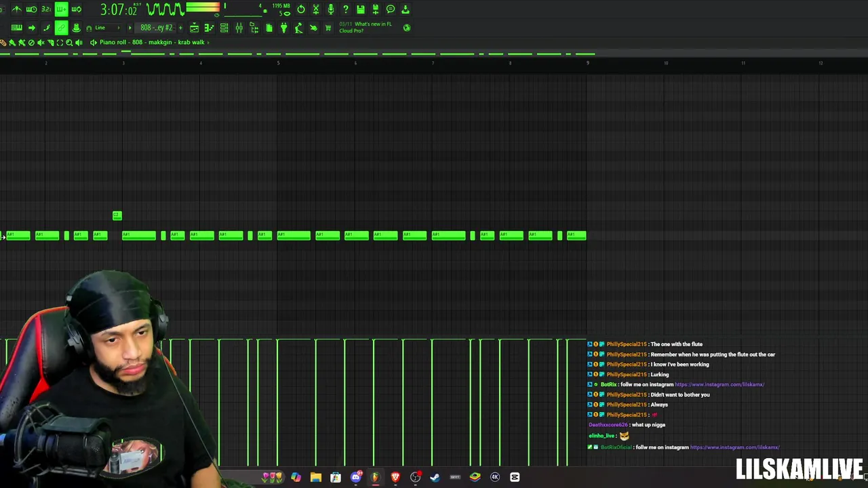The width and height of the screenshot is (868, 488).
Task: Click the oscilloscope waveform display
Action: [165, 9]
